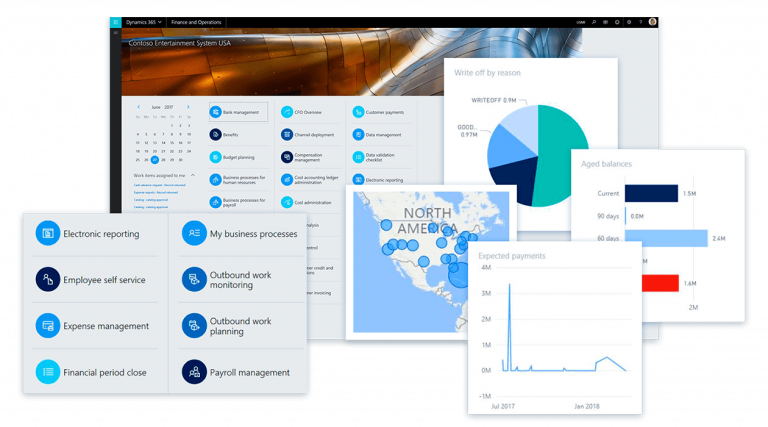Viewport: 768px width, 427px height.
Task: Click the USMF company selector
Action: tap(580, 22)
